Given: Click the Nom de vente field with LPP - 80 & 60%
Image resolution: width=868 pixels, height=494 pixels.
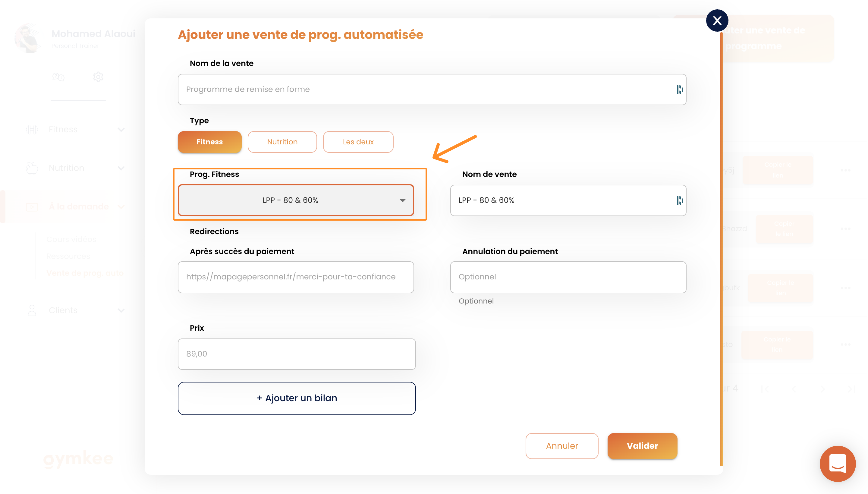Looking at the screenshot, I should pos(568,200).
